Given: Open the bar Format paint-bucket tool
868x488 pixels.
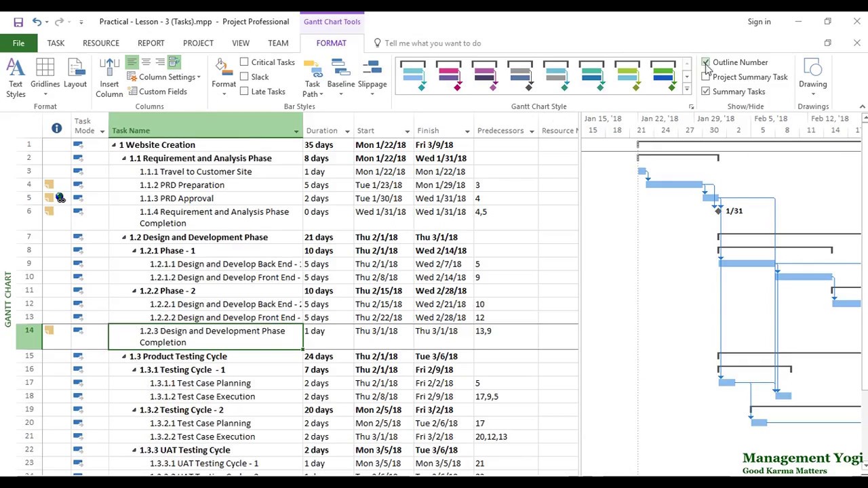Looking at the screenshot, I should 223,77.
